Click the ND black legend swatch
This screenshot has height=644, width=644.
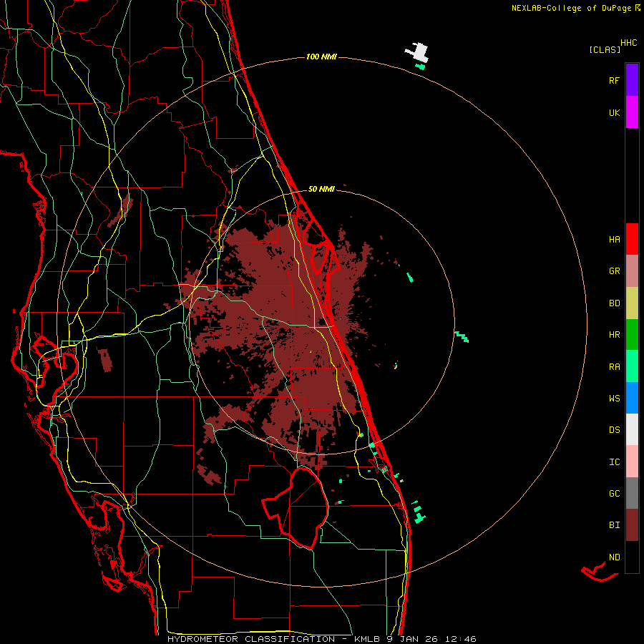tap(632, 557)
